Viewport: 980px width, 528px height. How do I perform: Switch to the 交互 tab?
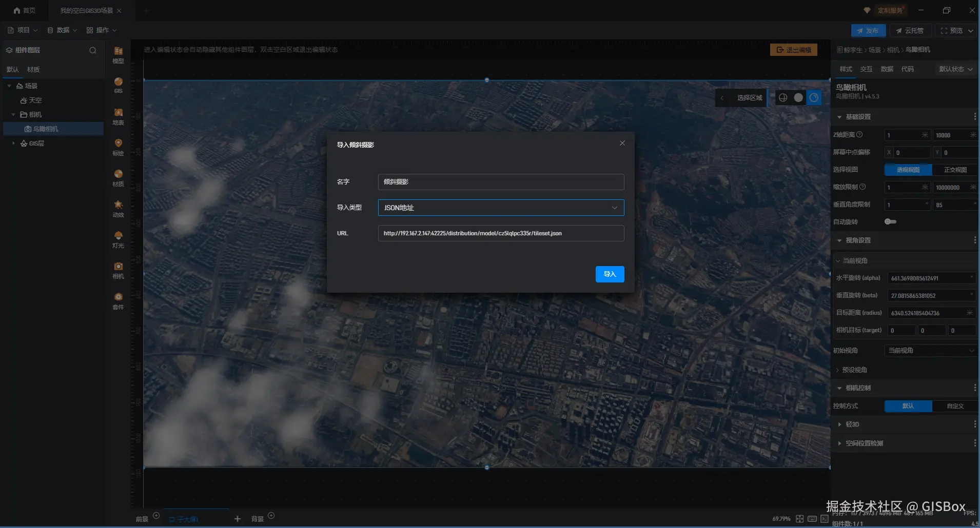867,69
